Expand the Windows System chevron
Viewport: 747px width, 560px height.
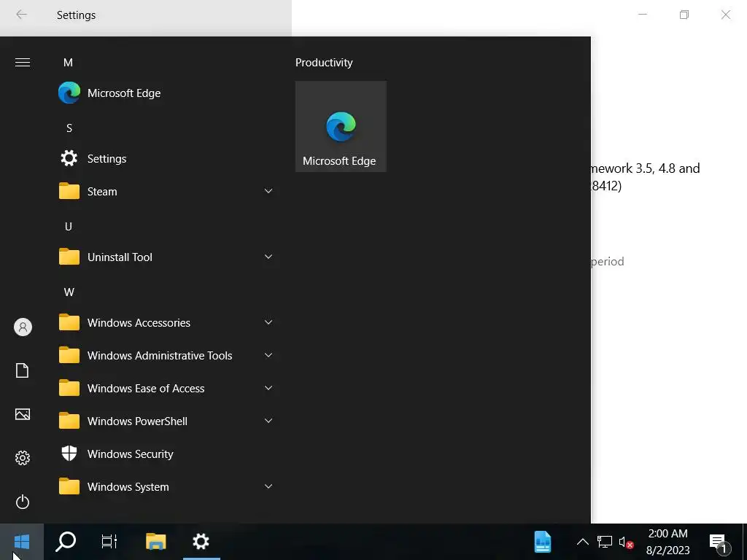268,486
